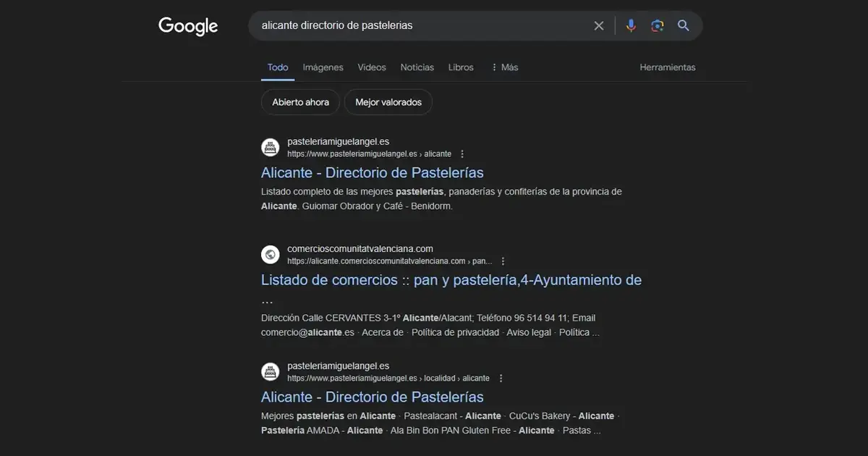This screenshot has width=868, height=456.
Task: Click comercioscomunitatvalenciana.com site name
Action: [x=360, y=249]
